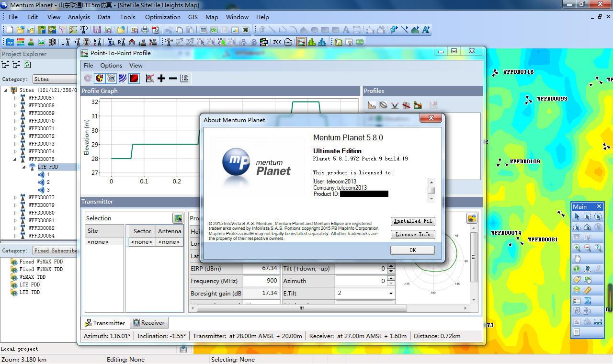Click the Azimuth input field
Screen dimensions: 613x364
[361, 281]
